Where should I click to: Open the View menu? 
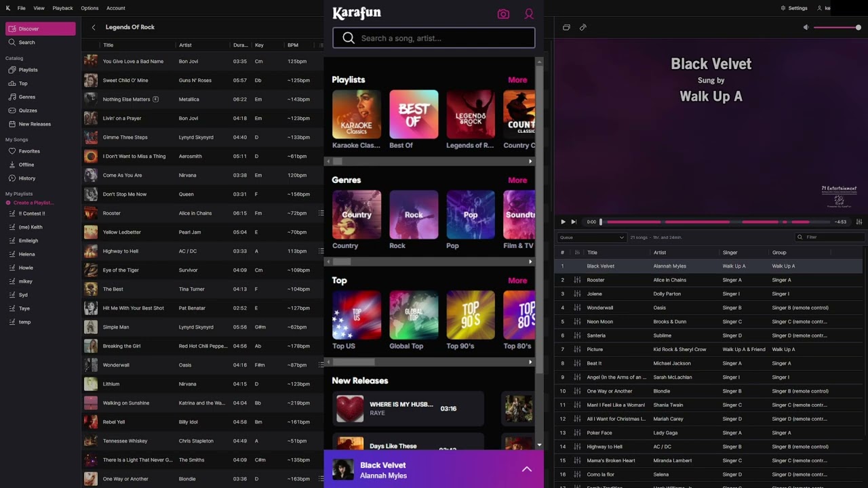point(39,8)
